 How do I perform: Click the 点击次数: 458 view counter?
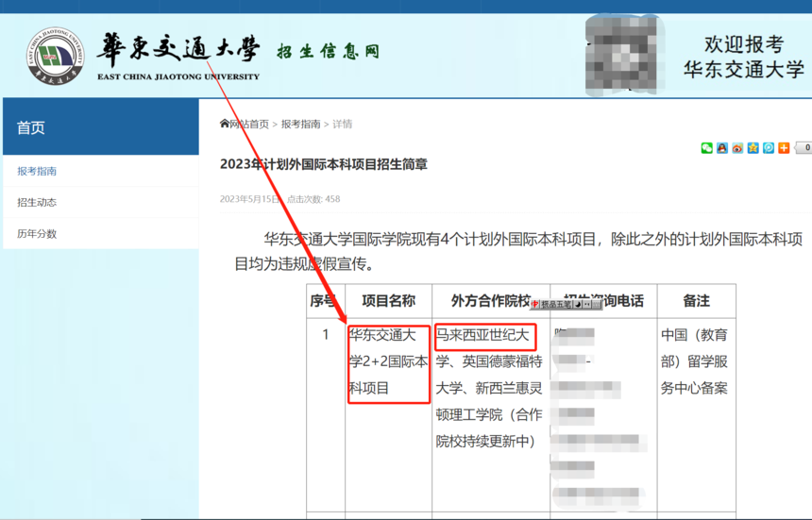click(313, 199)
